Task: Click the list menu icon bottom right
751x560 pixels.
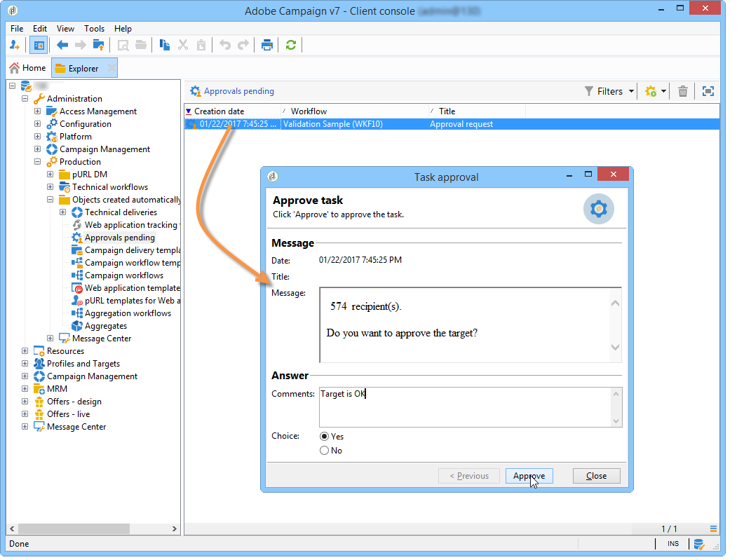Action: click(x=713, y=529)
